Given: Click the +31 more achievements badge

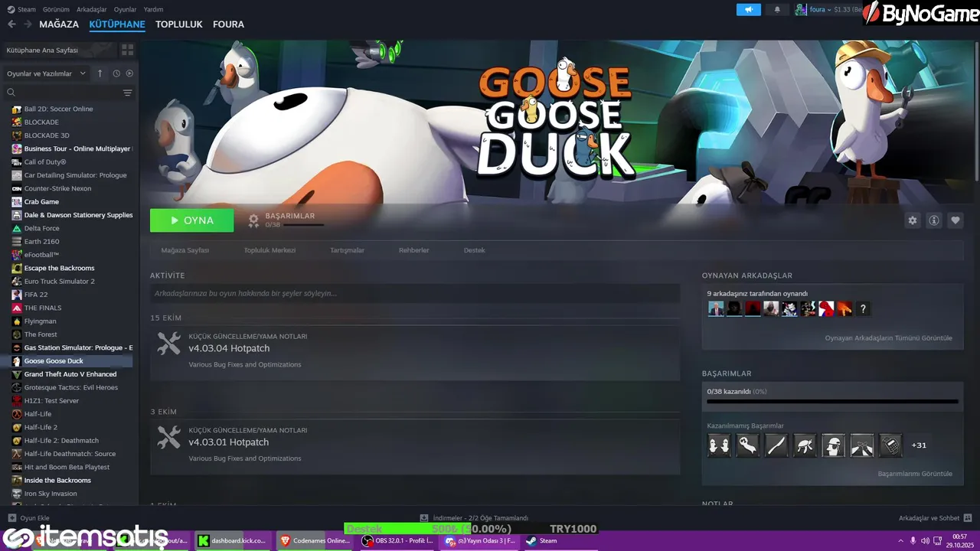Looking at the screenshot, I should click(919, 445).
